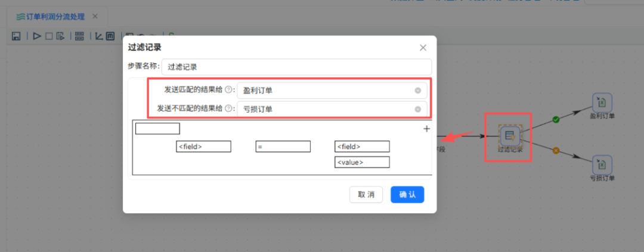644x252 pixels.
Task: Click the 亏损订单 node label
Action: coord(602,179)
